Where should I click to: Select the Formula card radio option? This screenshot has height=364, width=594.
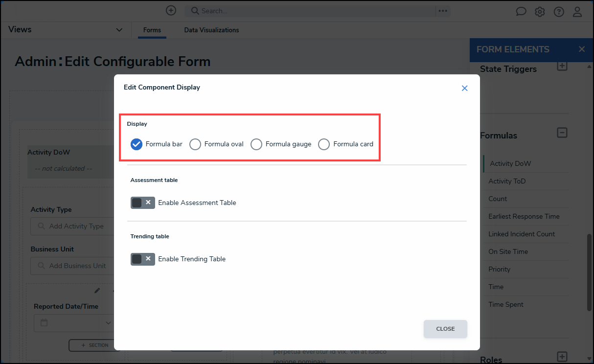(324, 144)
